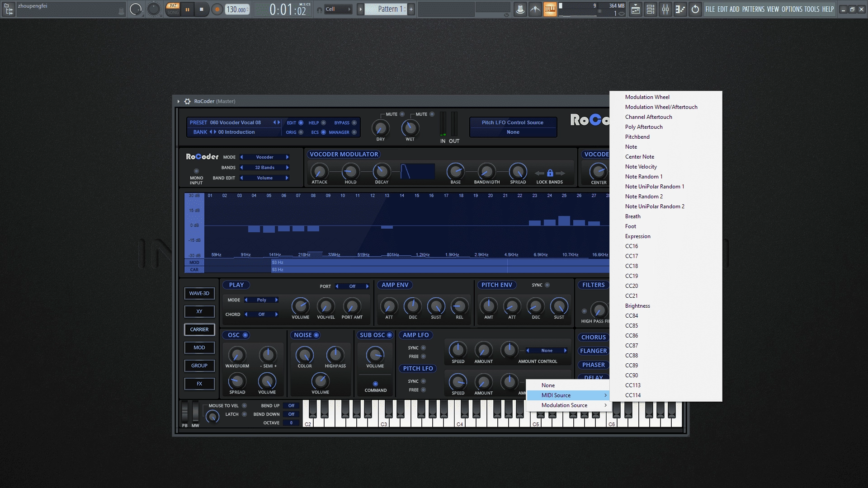Toggle the COMMAND indicator under SUB OSC
Screen dimensions: 868x488
pyautogui.click(x=375, y=384)
